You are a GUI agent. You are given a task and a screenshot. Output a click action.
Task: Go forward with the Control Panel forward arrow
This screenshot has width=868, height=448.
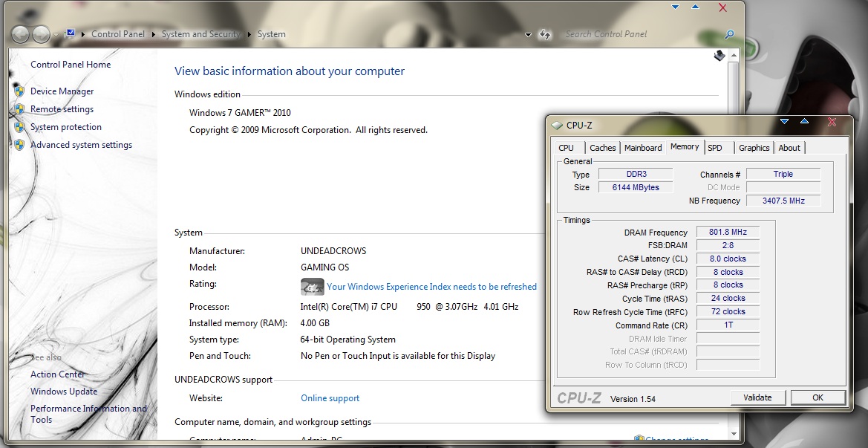point(42,34)
